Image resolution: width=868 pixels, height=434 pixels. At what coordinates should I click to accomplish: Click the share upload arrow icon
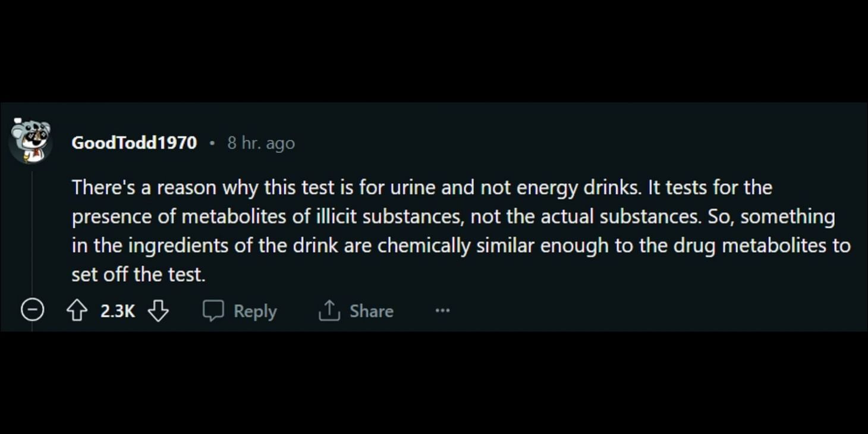pos(329,310)
